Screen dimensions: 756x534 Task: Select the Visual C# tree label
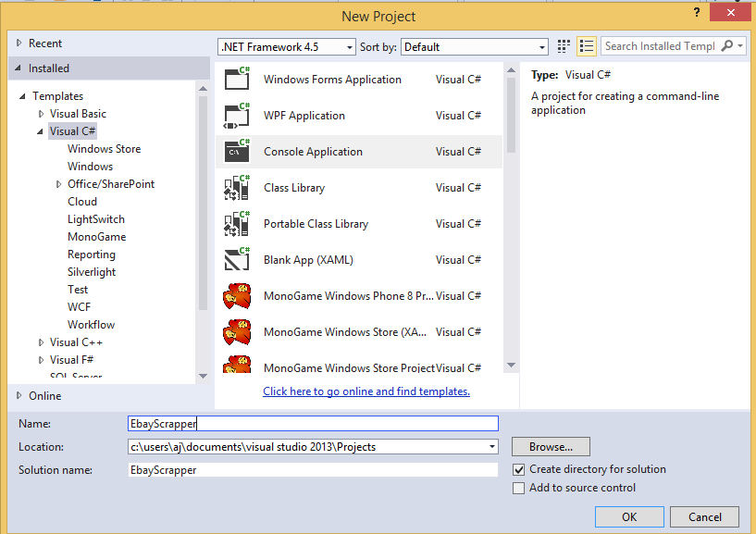[x=72, y=131]
